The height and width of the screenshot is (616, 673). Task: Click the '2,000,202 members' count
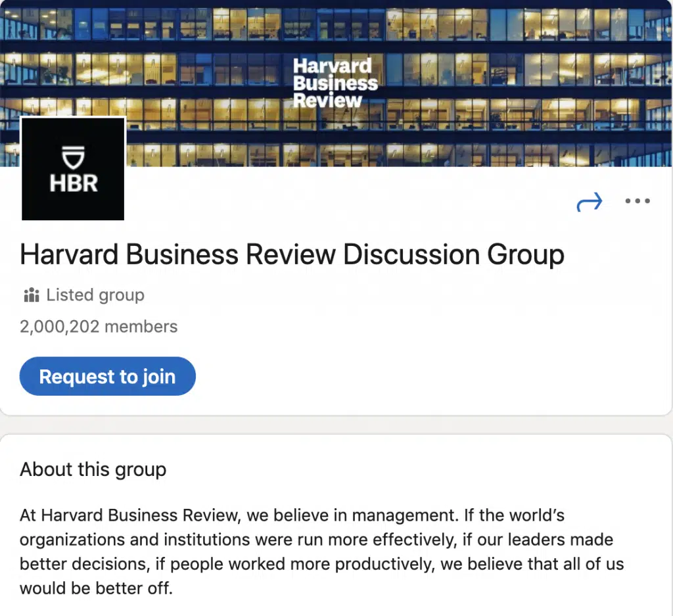[99, 327]
